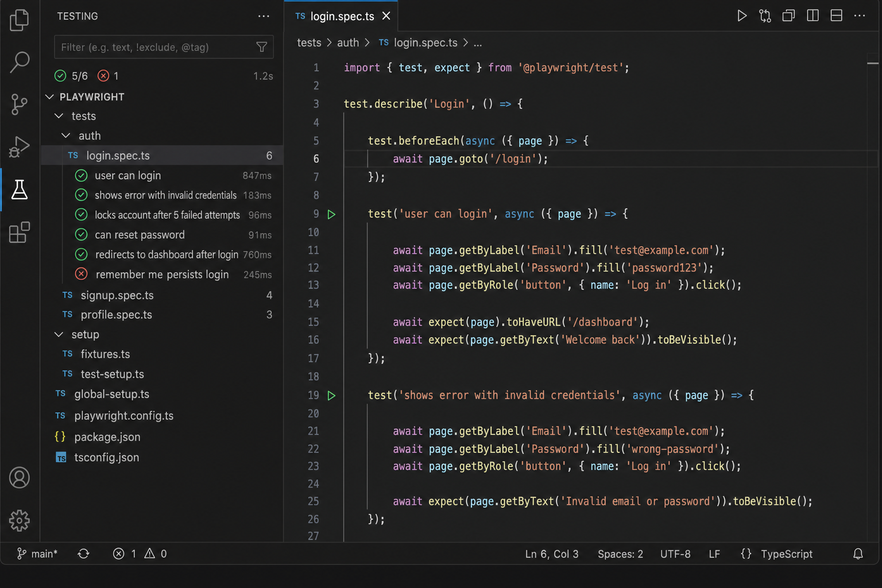This screenshot has width=882, height=588.
Task: Split the editor right
Action: click(x=813, y=16)
